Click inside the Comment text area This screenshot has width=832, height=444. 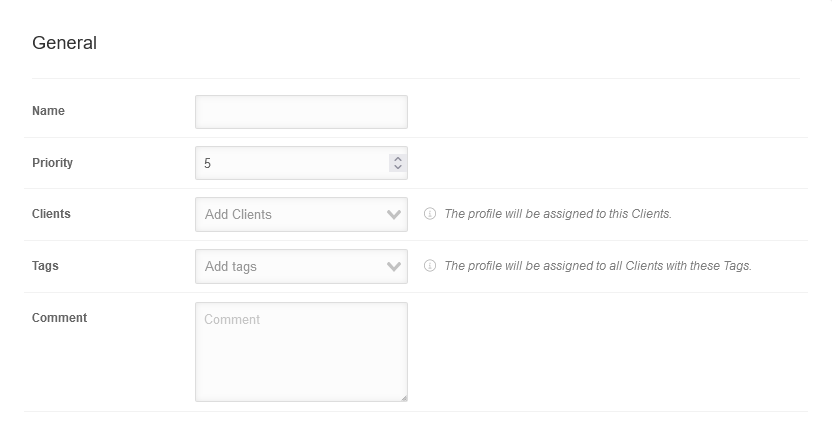(301, 355)
